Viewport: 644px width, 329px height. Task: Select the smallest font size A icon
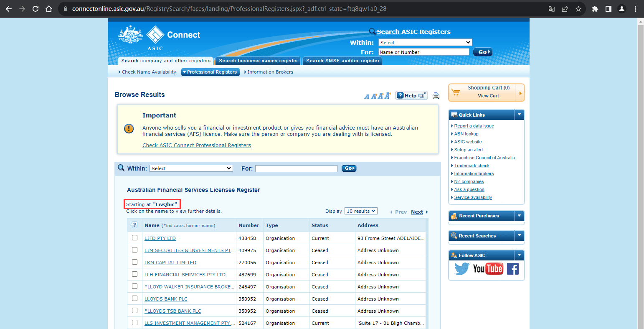click(x=367, y=97)
